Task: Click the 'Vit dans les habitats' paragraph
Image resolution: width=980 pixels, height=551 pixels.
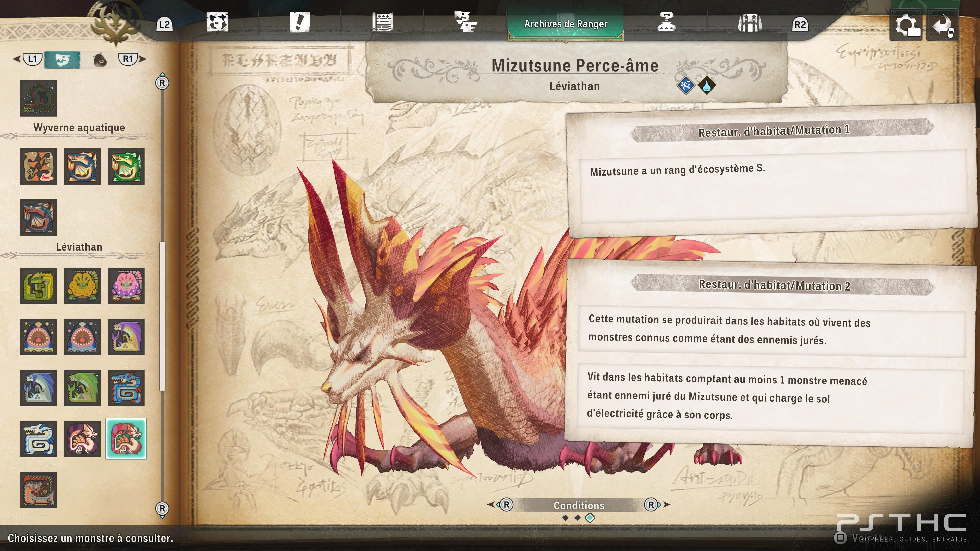Action: pos(727,396)
